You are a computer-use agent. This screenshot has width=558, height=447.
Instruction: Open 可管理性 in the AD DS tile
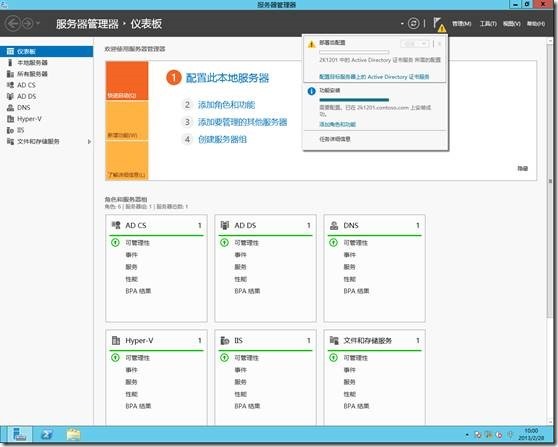246,243
